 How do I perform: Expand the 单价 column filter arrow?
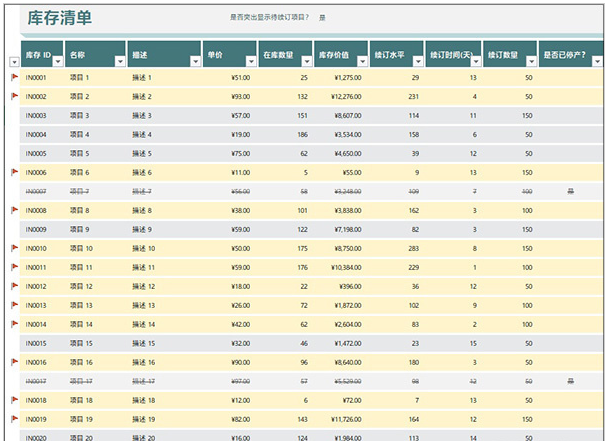point(249,61)
